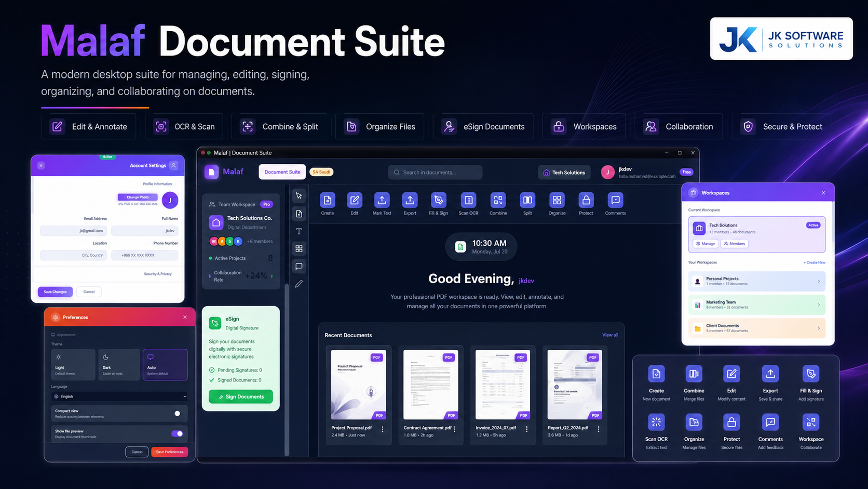Image resolution: width=868 pixels, height=489 pixels.
Task: Click the text T tool in side strip
Action: tap(299, 231)
